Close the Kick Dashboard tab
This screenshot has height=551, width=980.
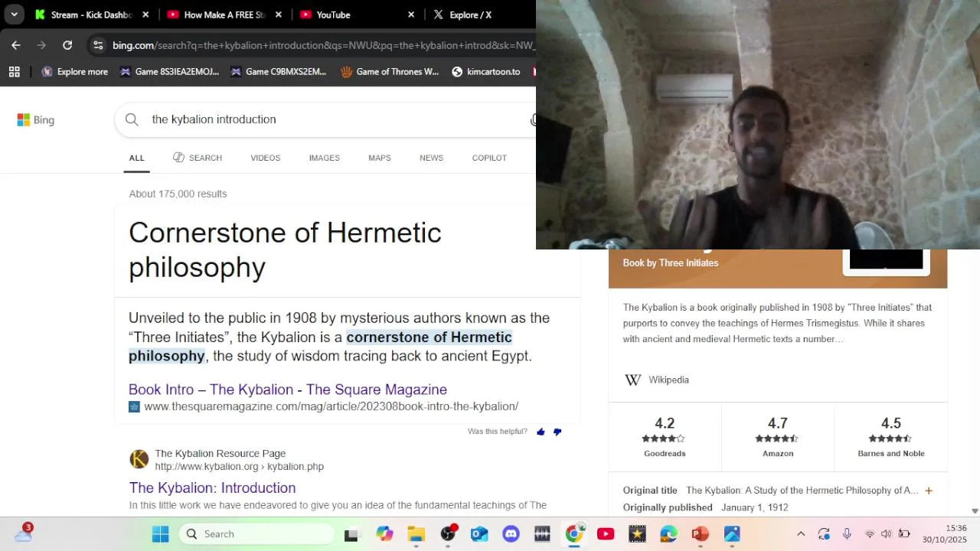[145, 15]
